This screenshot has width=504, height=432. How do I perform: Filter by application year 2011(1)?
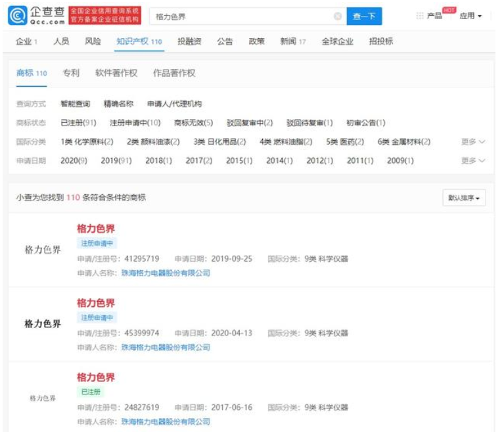(x=360, y=160)
